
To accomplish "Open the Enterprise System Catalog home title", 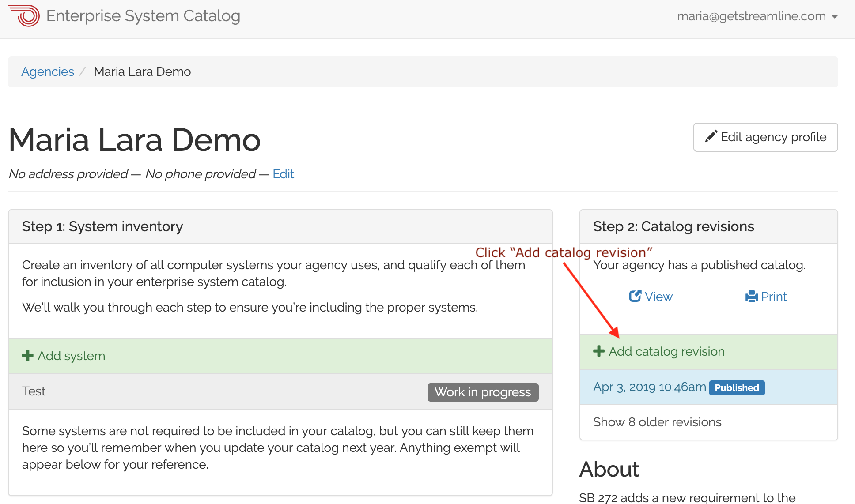I will pyautogui.click(x=143, y=16).
